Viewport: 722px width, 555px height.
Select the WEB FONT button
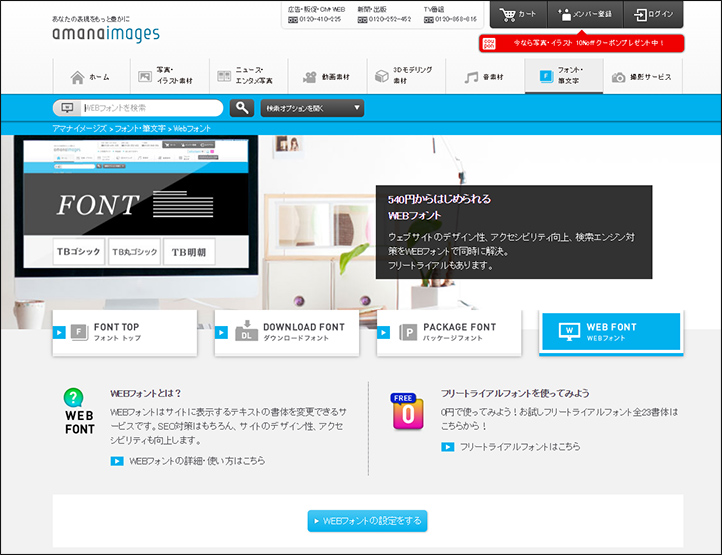611,332
